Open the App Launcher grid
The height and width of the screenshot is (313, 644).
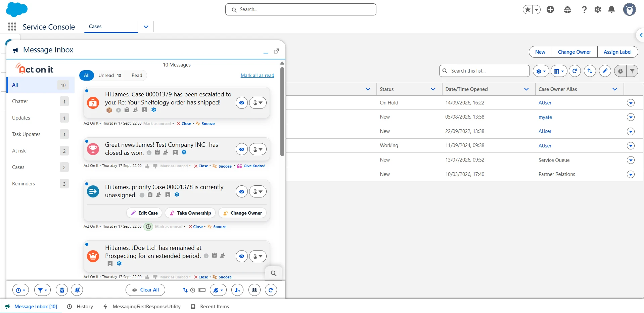click(x=12, y=27)
